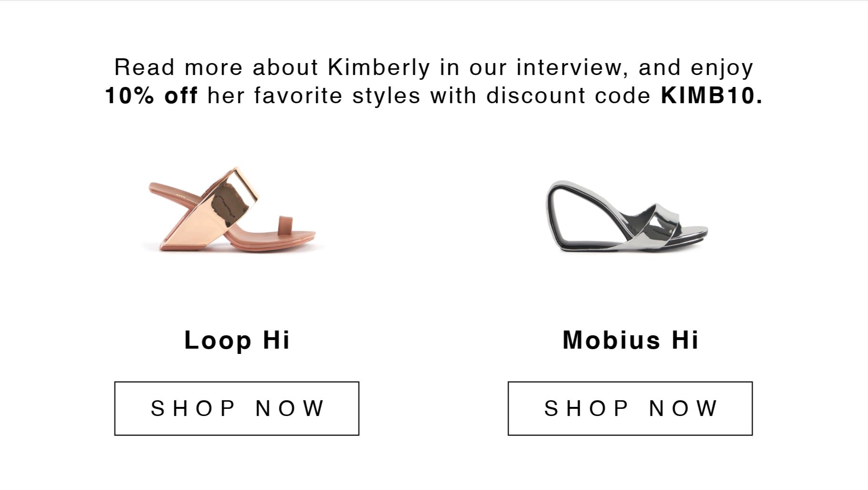Click Shop Now under Mobius Hi

[x=630, y=408]
